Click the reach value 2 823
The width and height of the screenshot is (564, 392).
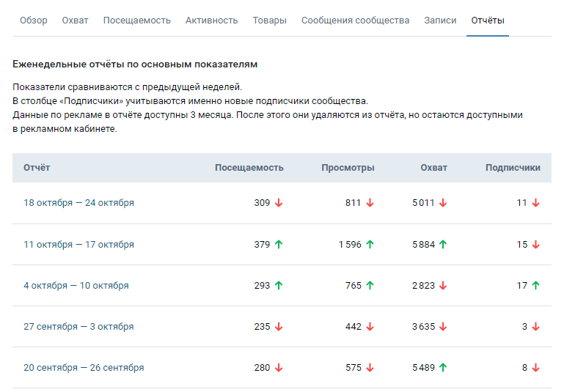(x=423, y=286)
